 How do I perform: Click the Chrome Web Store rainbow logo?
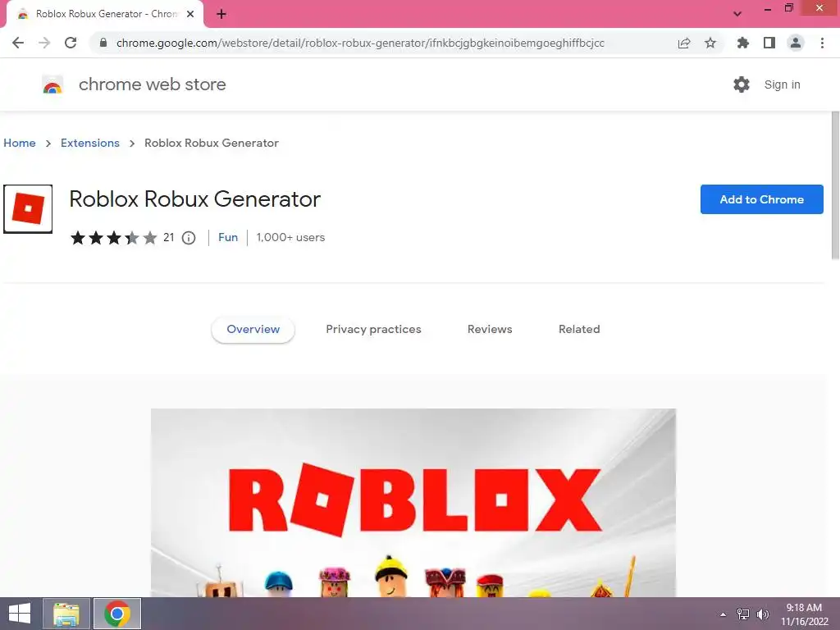(x=52, y=84)
